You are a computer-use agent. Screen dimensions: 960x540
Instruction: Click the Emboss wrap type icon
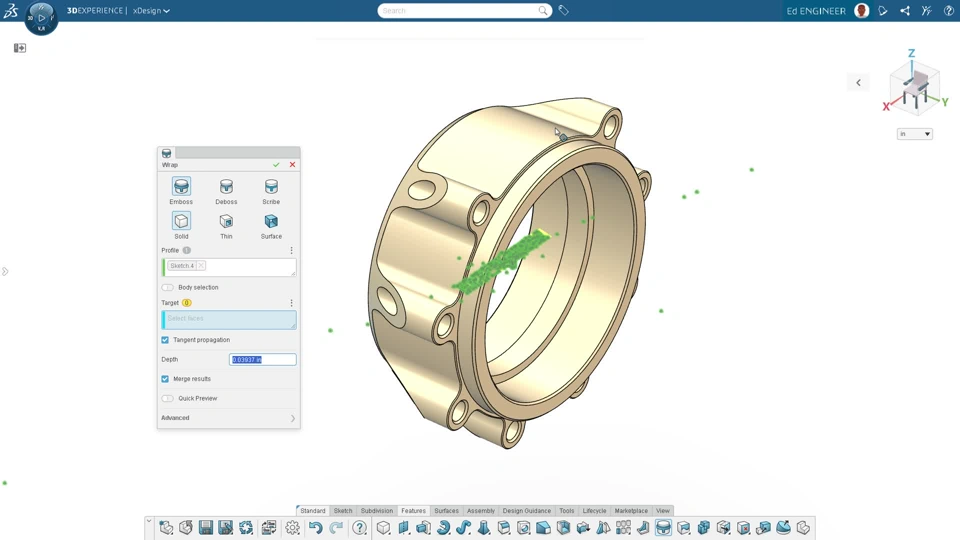tap(181, 187)
